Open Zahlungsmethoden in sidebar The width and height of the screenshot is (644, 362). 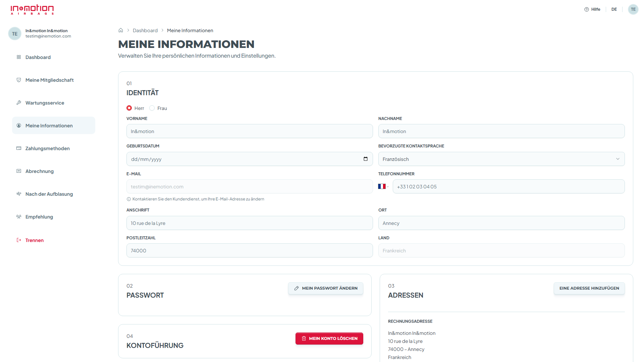click(x=54, y=148)
